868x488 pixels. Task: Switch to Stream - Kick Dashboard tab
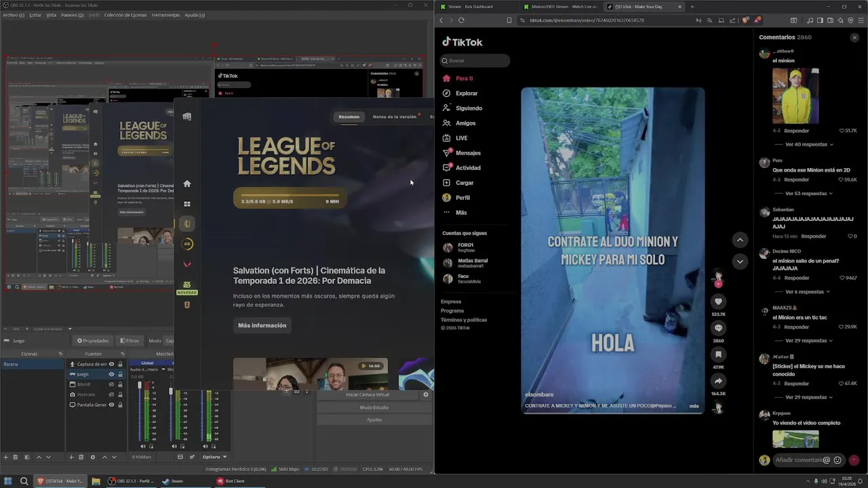tap(475, 7)
